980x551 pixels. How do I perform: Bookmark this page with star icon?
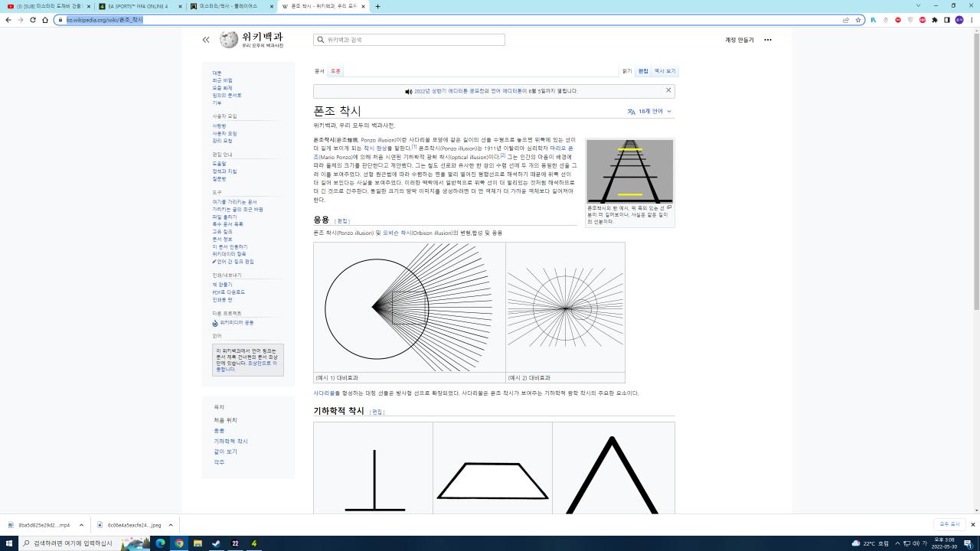858,20
